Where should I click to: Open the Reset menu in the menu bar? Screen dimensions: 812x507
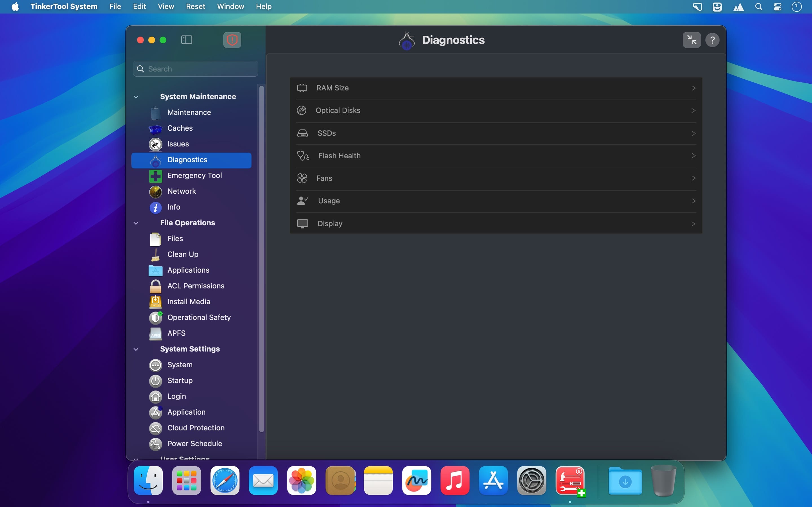[195, 6]
